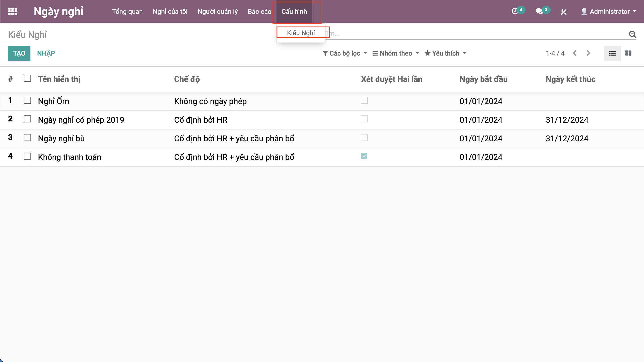Open the Báo cáo menu

point(259,12)
